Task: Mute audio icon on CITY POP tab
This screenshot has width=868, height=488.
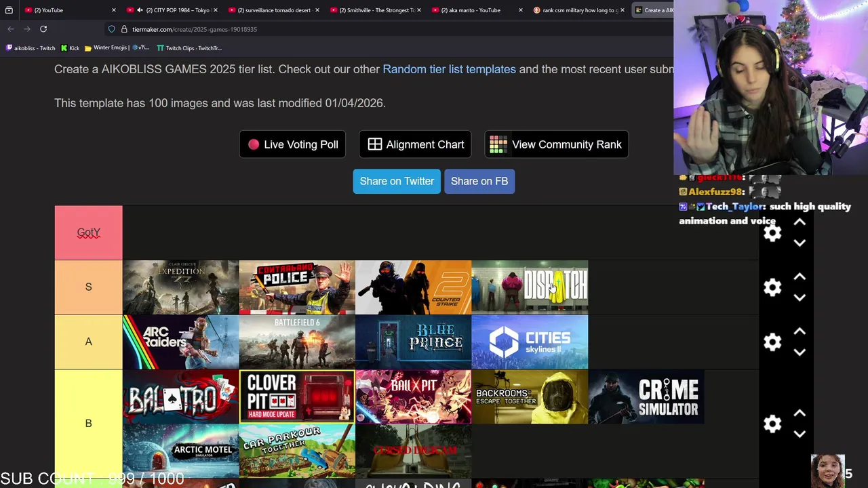Action: point(140,10)
